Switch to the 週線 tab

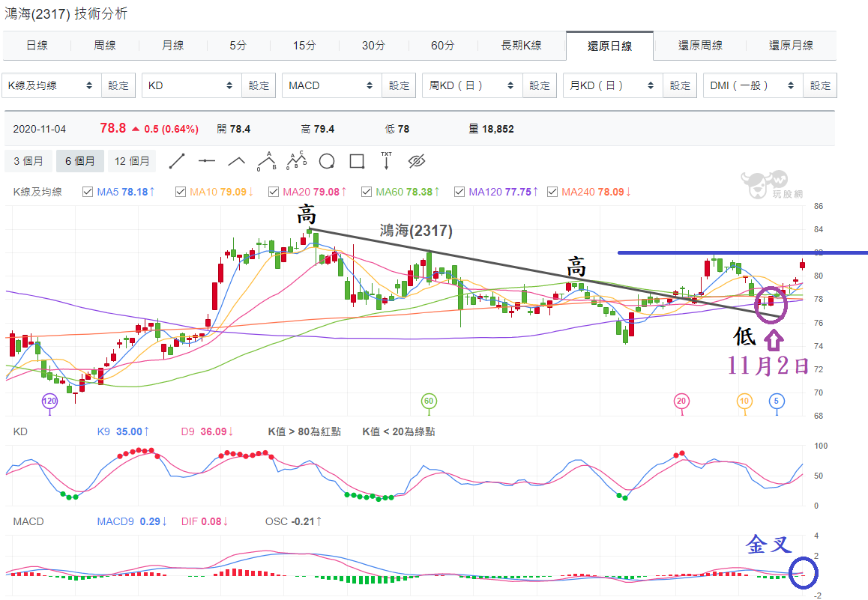105,46
